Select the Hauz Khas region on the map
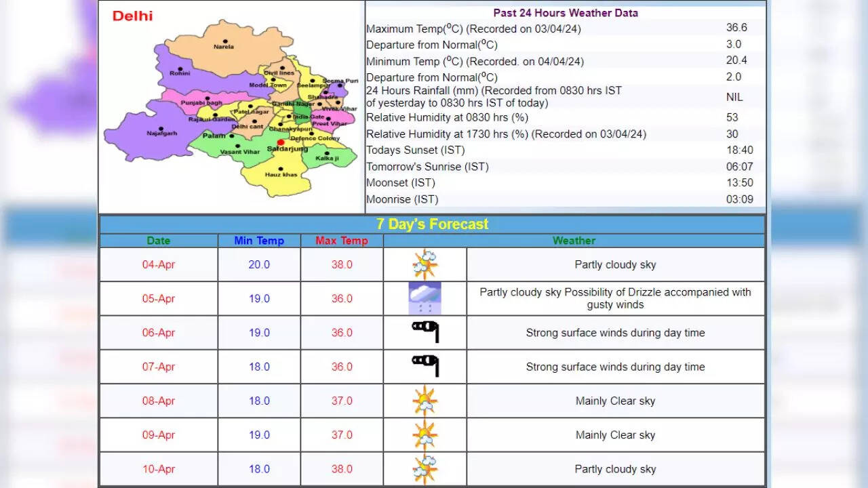Screen dimensions: 868x488 point(281,171)
